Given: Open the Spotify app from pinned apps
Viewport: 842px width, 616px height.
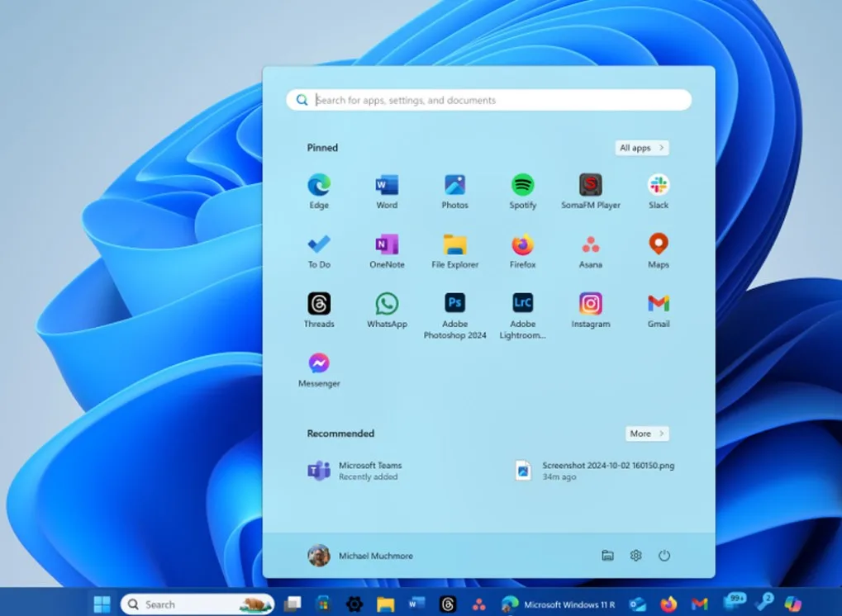Looking at the screenshot, I should coord(522,186).
